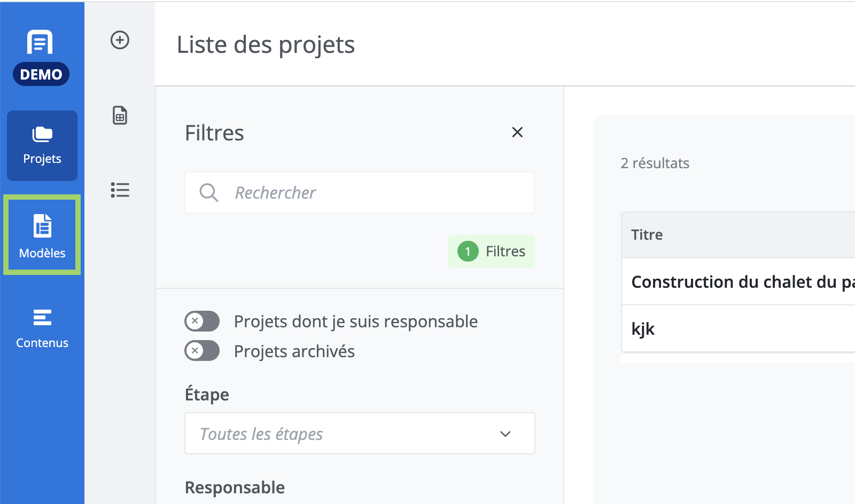Click the DEMO logo at top of sidebar

click(41, 58)
